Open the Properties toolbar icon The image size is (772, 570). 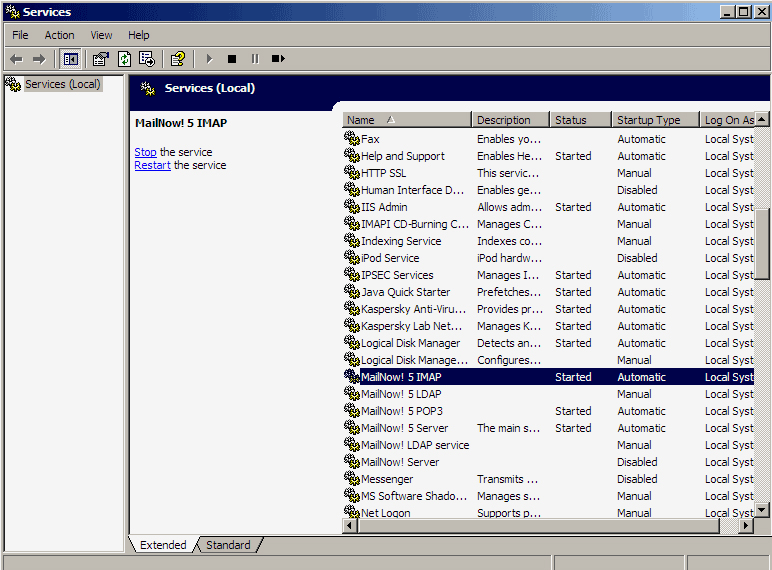tap(100, 60)
